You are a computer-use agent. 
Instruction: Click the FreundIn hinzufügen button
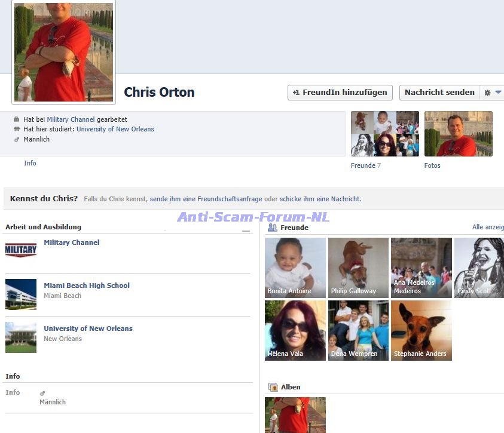[x=340, y=93]
